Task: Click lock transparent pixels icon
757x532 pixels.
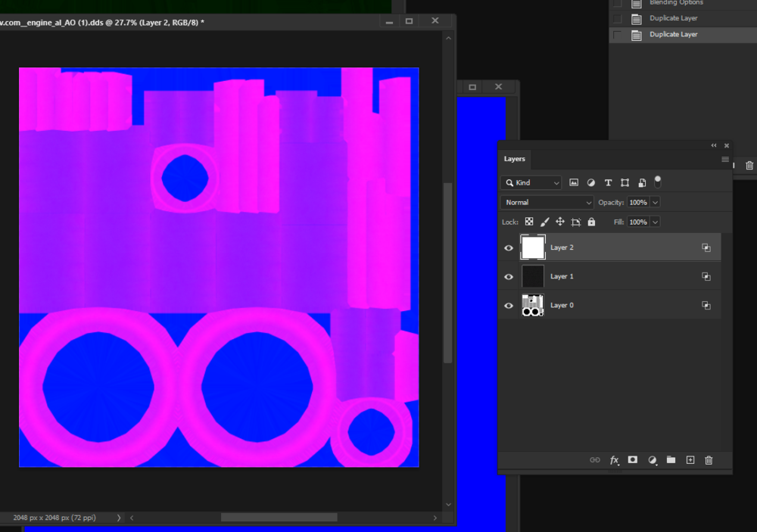Action: pyautogui.click(x=529, y=222)
